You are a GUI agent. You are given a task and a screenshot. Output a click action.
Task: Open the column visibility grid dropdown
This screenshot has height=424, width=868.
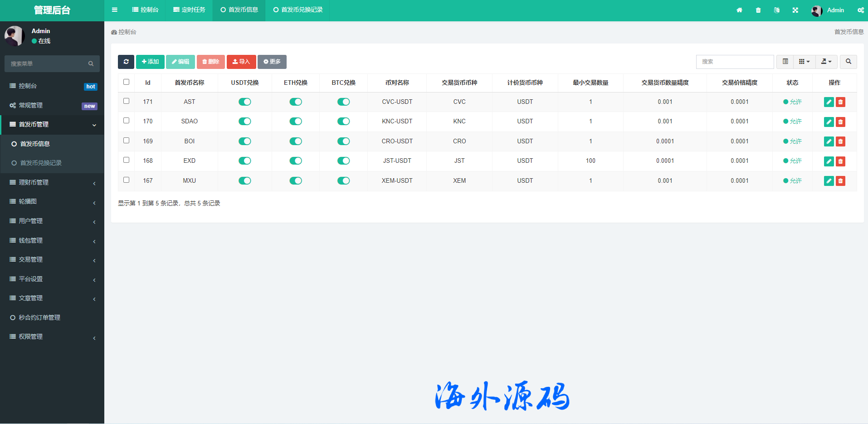(x=804, y=62)
